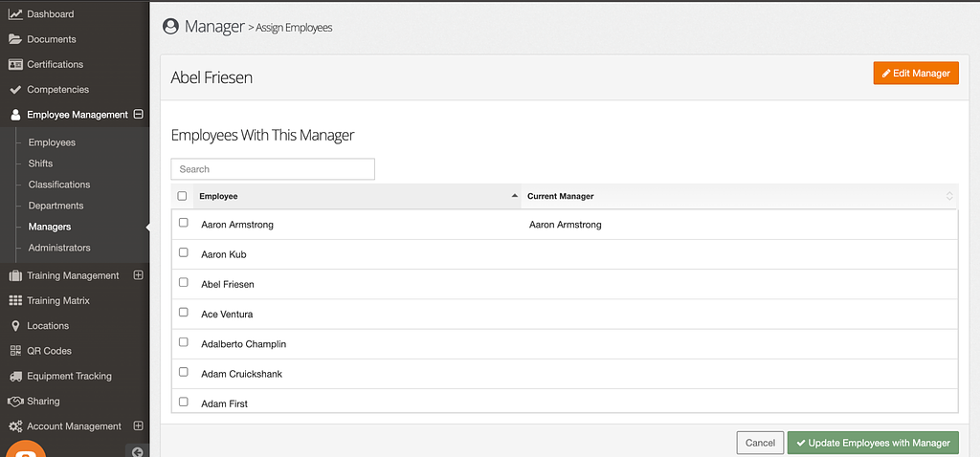Click the Training Matrix grid icon
980x457 pixels.
click(x=15, y=300)
